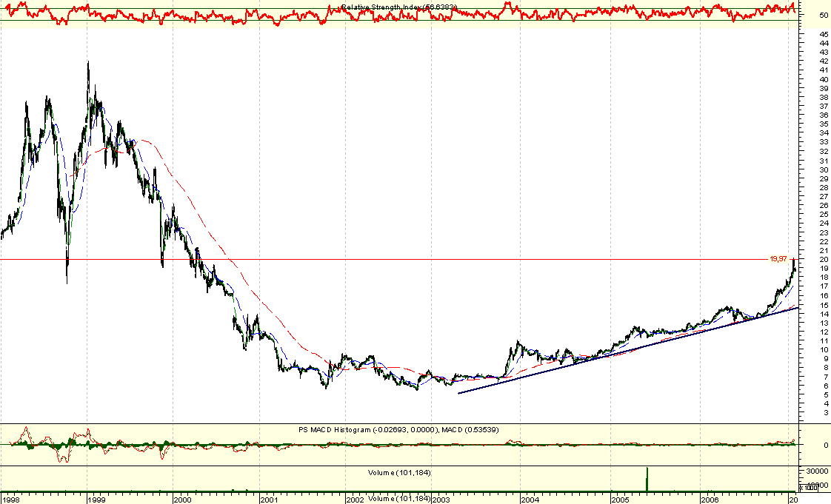Viewport: 831px width, 504px height.
Task: Click the 2001 year label on time axis
Action: [x=270, y=500]
